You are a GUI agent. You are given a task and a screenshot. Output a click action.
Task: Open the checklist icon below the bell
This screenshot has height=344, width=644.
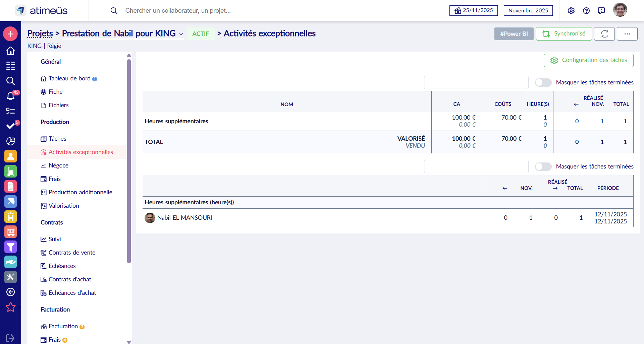point(10,111)
